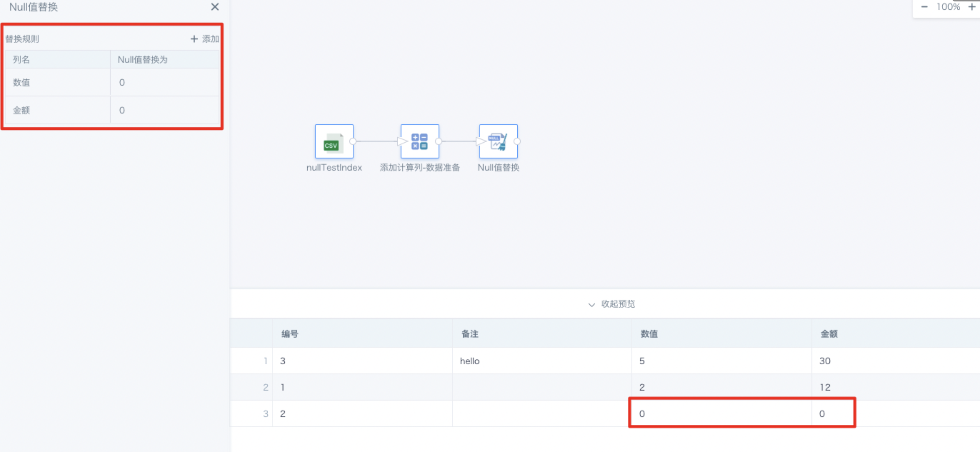Close the Null值替换 panel
980x452 pixels.
215,7
